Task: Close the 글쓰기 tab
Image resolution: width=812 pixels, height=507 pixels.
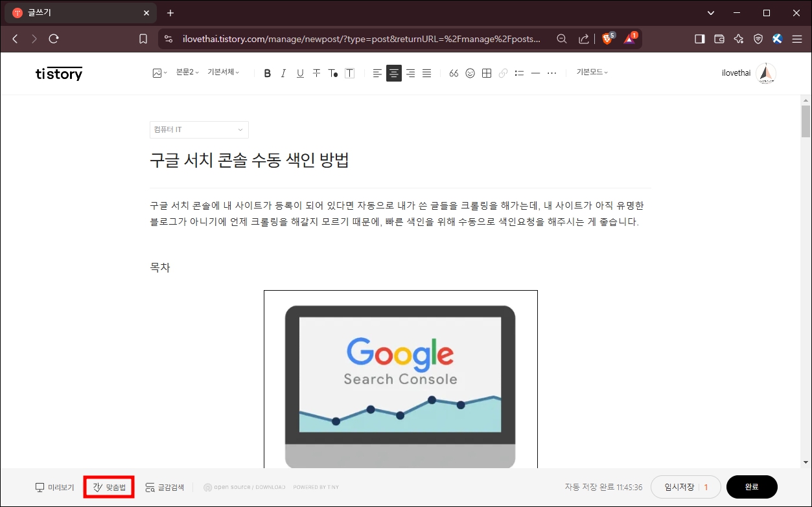Action: click(x=146, y=13)
